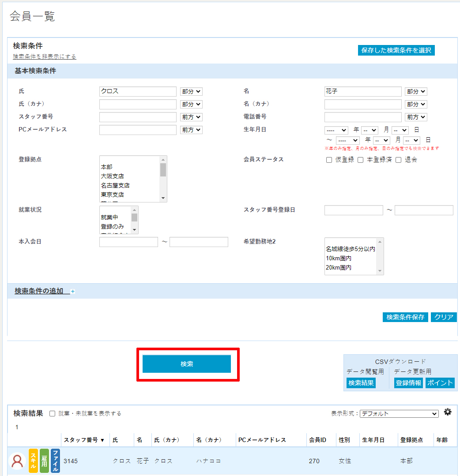
Task: Open match-type dropdown for 名
Action: click(x=416, y=91)
